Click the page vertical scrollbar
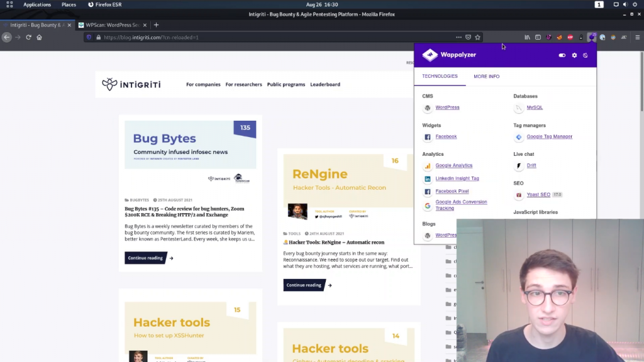Screen dimensions: 644x362 pyautogui.click(x=642, y=81)
